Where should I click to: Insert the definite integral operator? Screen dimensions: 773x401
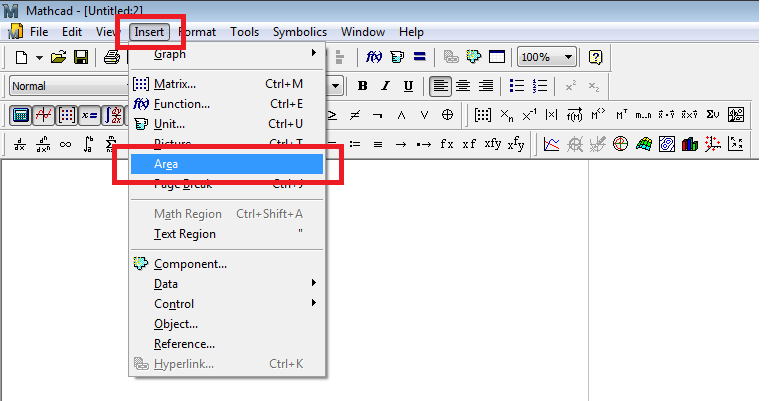88,145
